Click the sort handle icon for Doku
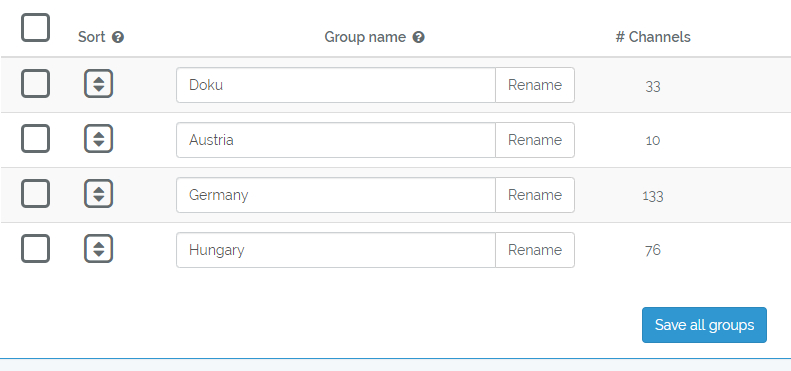Viewport: 791px width, 371px height. pos(98,84)
